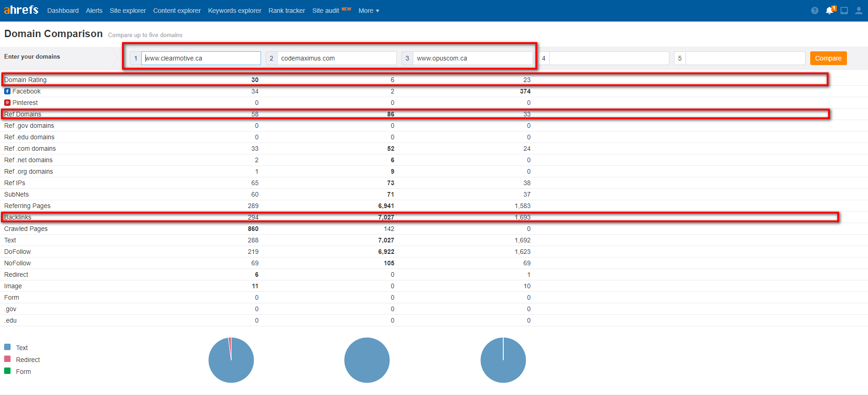Image resolution: width=868 pixels, height=395 pixels.
Task: Go to Dashboard
Action: [x=63, y=11]
